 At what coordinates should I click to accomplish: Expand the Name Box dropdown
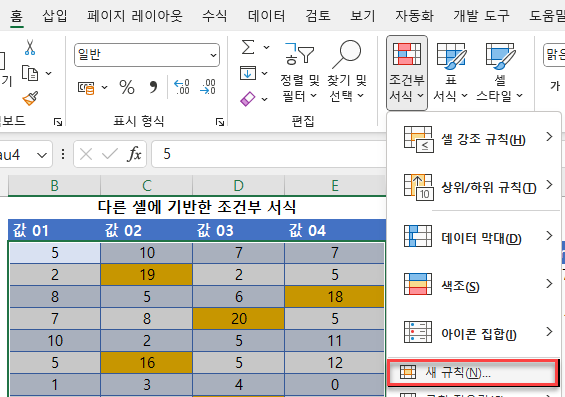pyautogui.click(x=42, y=155)
